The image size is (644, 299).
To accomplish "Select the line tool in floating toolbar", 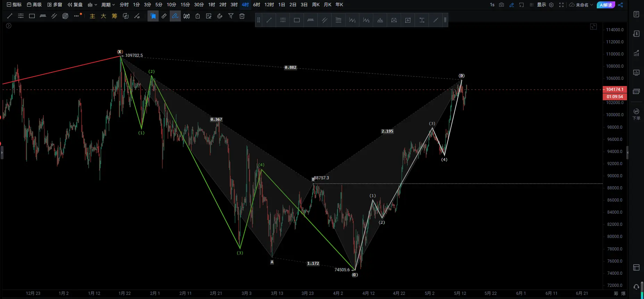I will [269, 20].
